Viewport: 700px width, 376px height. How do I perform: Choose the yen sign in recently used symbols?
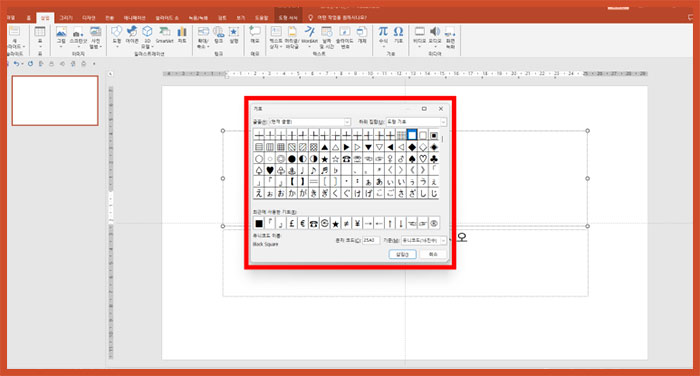(x=357, y=223)
